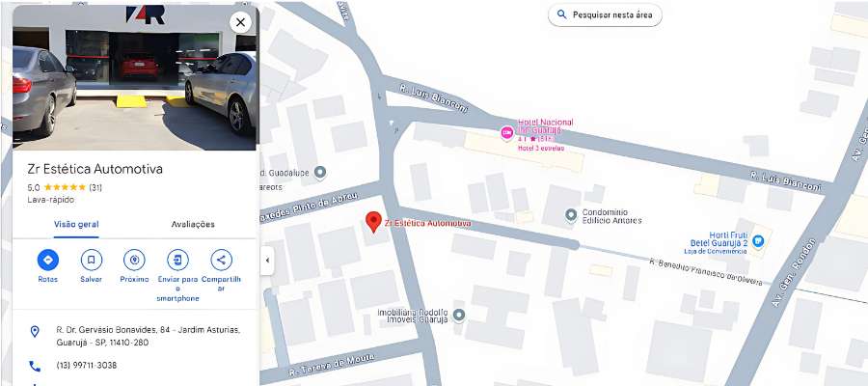Click the address R. Dr. Gervásio Bonavides
868x386 pixels.
148,336
